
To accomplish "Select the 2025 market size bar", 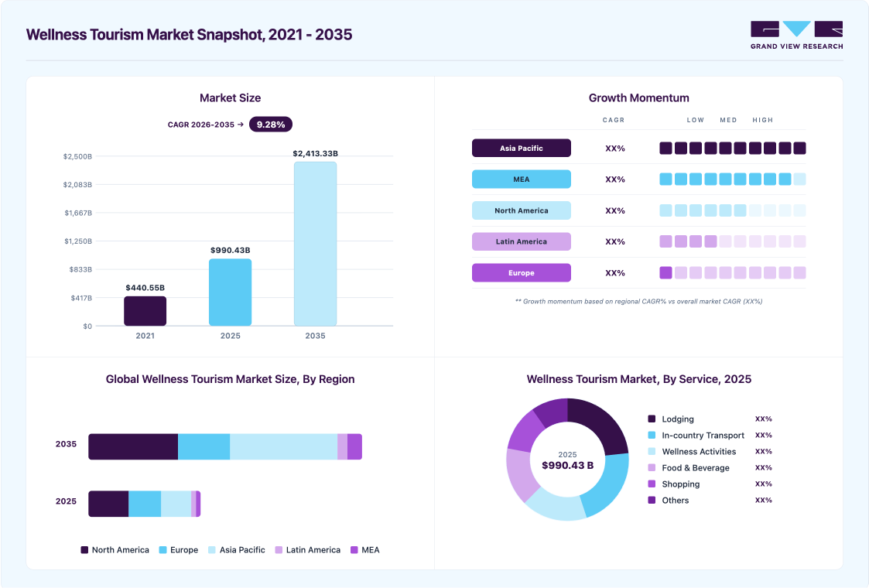I will (230, 292).
